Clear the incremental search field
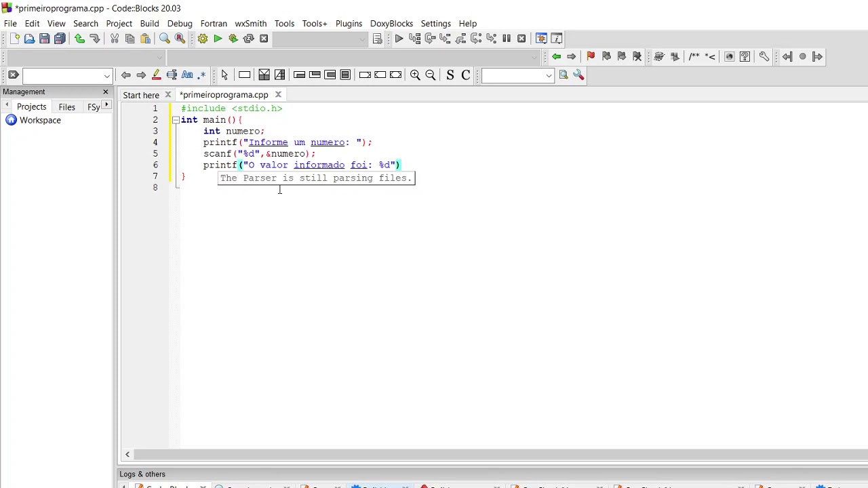Image resolution: width=868 pixels, height=488 pixels. click(13, 75)
